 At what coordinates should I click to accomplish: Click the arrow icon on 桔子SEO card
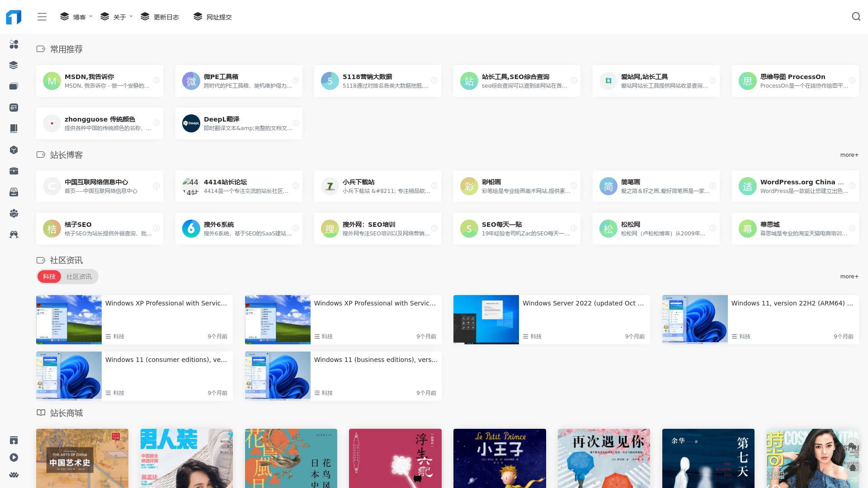pyautogui.click(x=156, y=228)
